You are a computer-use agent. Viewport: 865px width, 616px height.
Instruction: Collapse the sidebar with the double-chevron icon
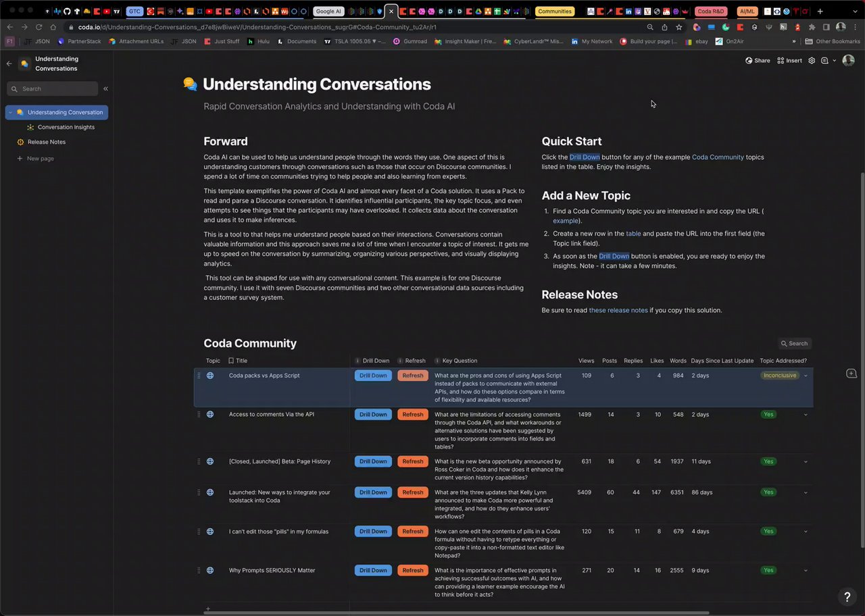point(105,88)
